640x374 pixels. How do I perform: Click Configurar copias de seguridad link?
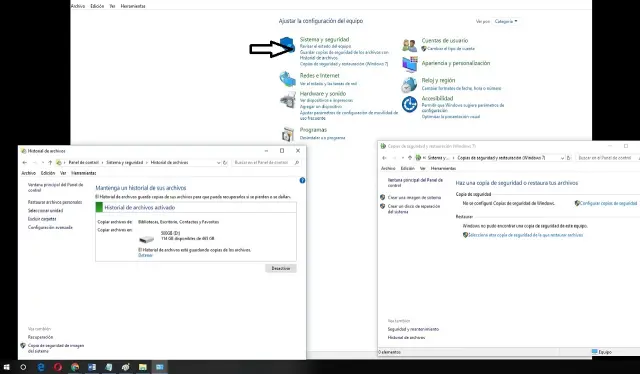coord(608,203)
